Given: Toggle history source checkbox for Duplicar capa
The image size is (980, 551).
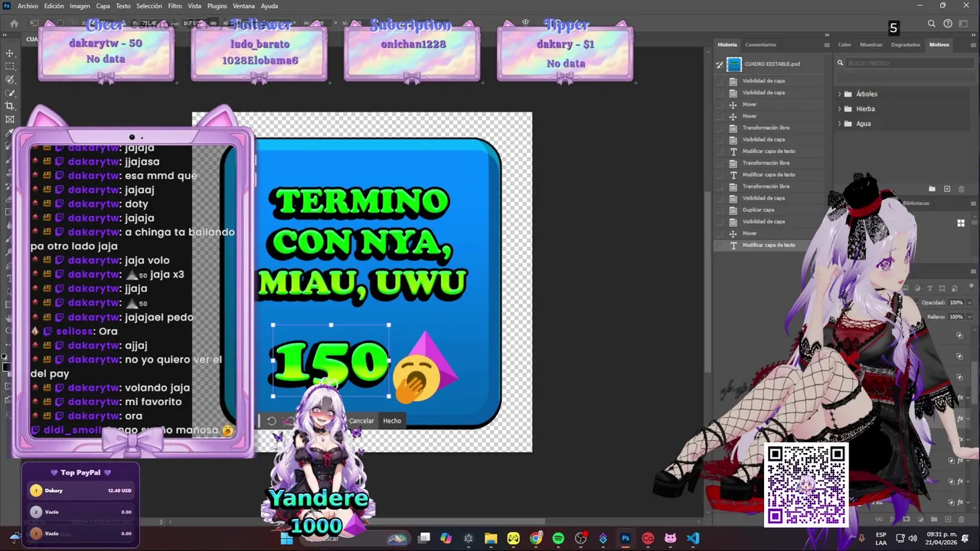Looking at the screenshot, I should pyautogui.click(x=720, y=210).
